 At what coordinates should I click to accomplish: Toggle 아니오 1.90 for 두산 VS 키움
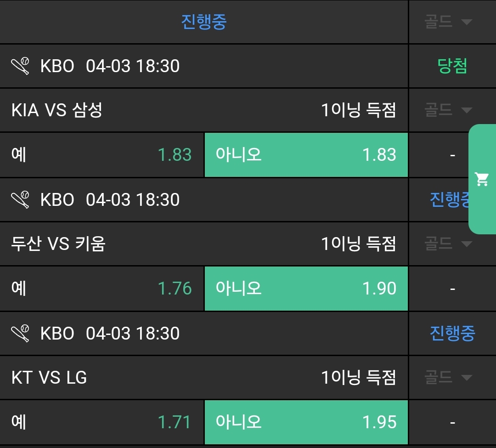306,289
